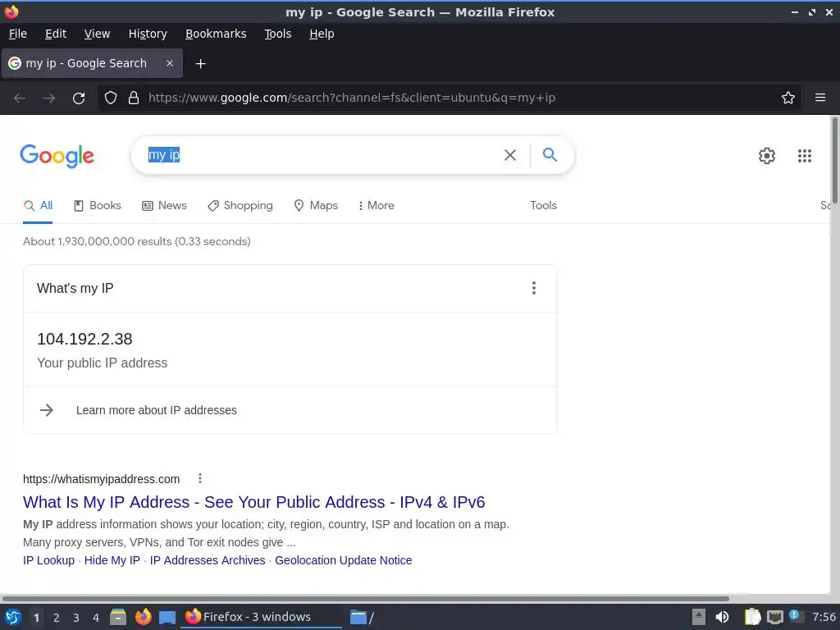Screen dimensions: 840x630
Task: Launch file manager from taskbar
Action: point(118,617)
